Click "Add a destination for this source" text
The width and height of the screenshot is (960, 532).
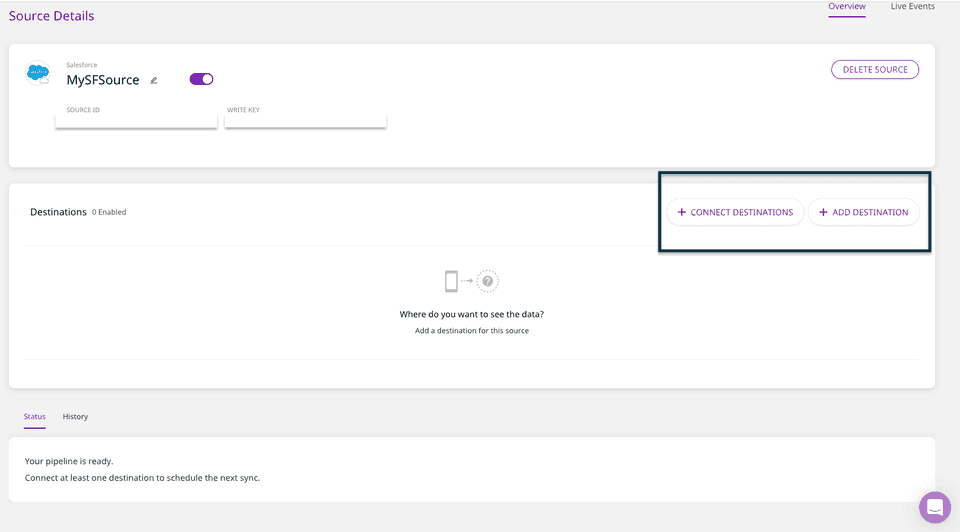(x=471, y=330)
